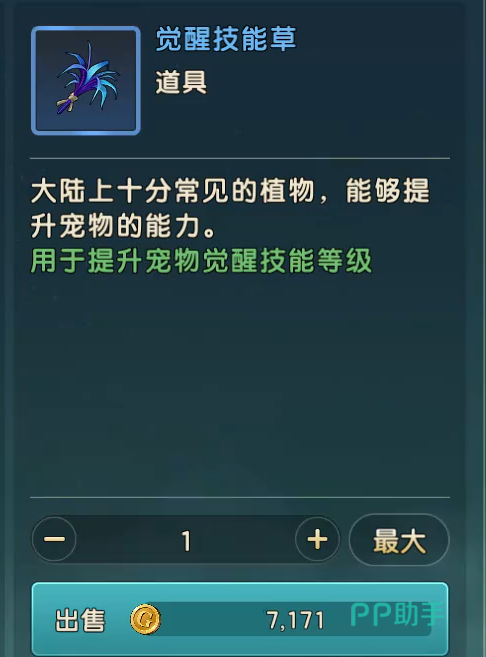Screen dimensions: 486x657
Task: Click the description line 升宠物的能力
Action: click(124, 226)
